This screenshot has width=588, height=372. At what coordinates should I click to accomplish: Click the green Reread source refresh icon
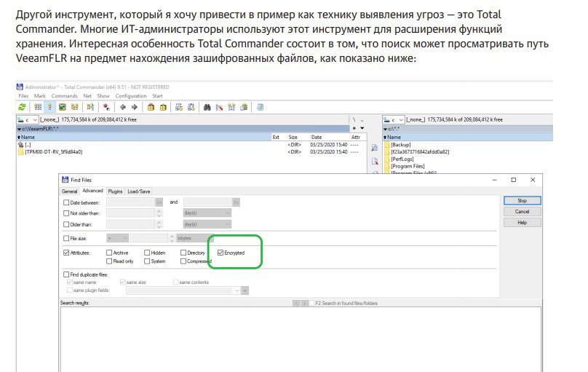click(22, 107)
